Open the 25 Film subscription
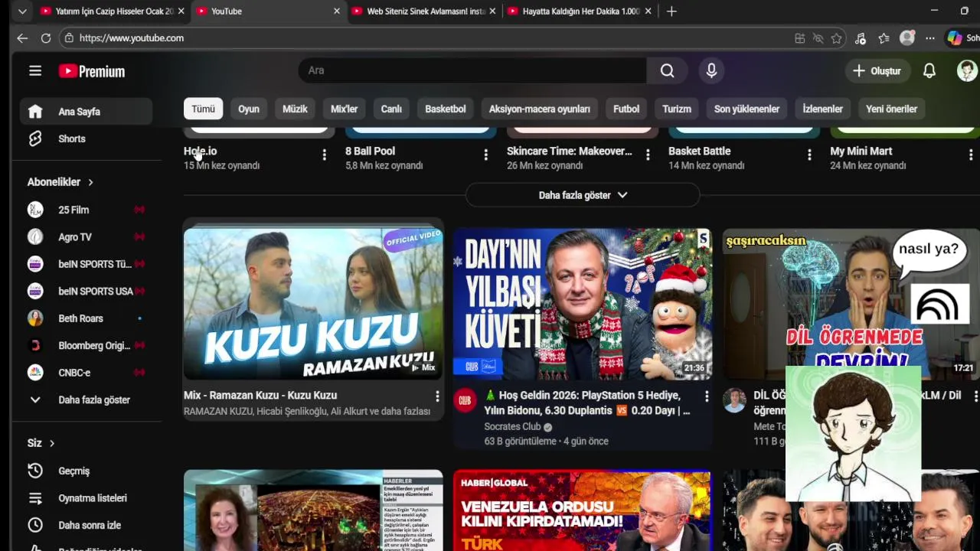This screenshot has height=551, width=980. (x=86, y=210)
